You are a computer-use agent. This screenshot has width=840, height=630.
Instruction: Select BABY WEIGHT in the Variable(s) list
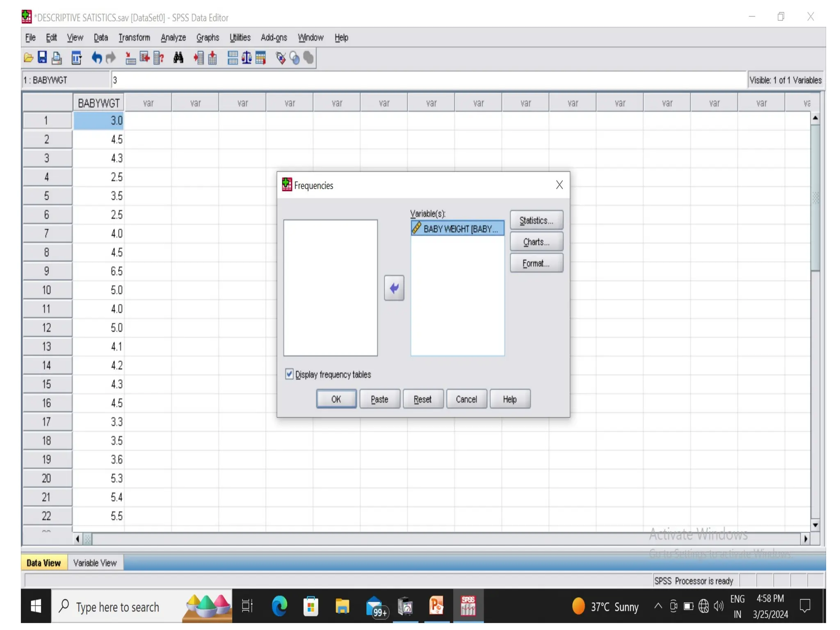[x=457, y=228]
